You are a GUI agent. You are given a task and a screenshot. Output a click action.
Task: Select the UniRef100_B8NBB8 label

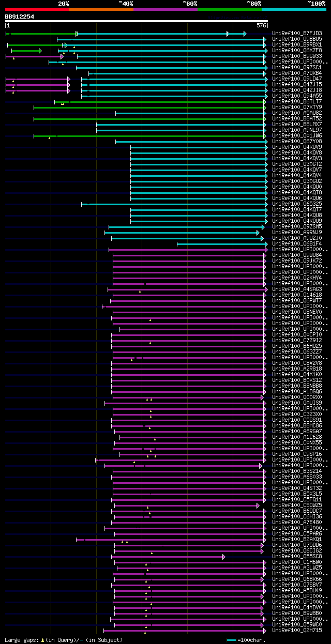pyautogui.click(x=297, y=386)
